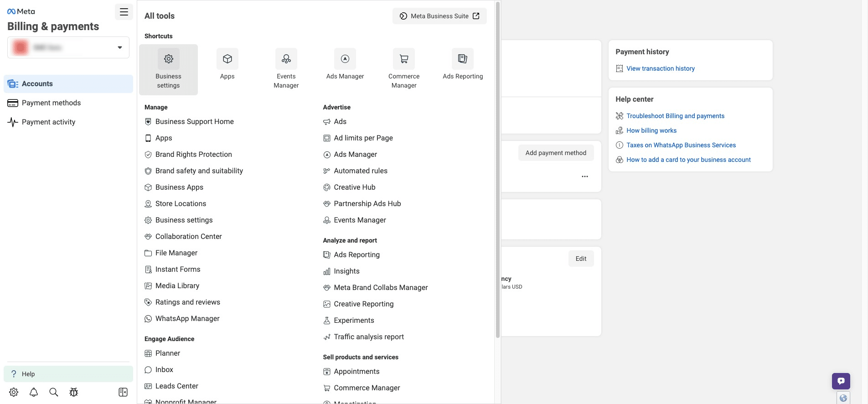This screenshot has width=868, height=404.
Task: Open Inbox under Engage Audience
Action: 159,370
